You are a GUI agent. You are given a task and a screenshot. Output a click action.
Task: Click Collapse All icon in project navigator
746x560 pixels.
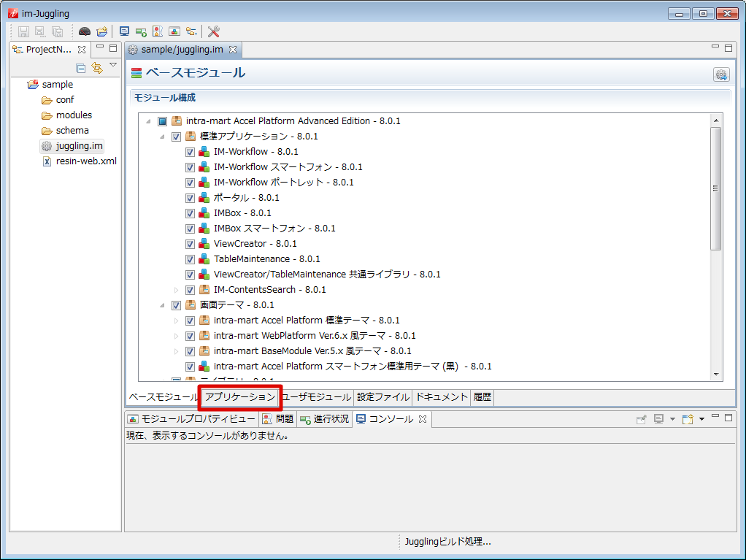point(81,68)
